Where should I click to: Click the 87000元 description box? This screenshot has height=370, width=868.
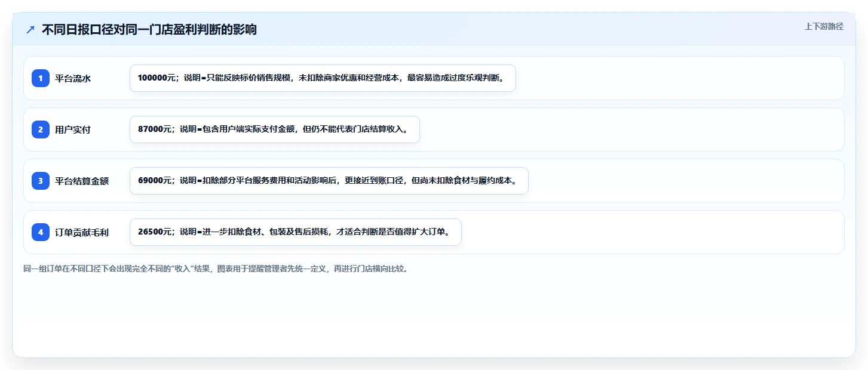pos(275,129)
